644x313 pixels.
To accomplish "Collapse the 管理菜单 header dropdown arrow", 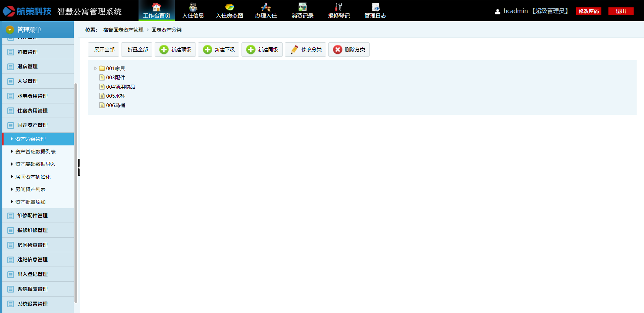I will [10, 30].
